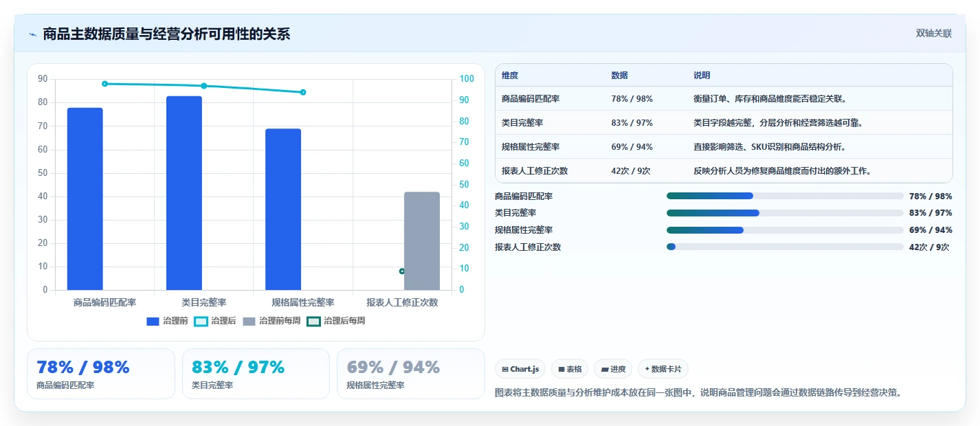Click the 报表人工修正次数 progress bar

(785, 247)
